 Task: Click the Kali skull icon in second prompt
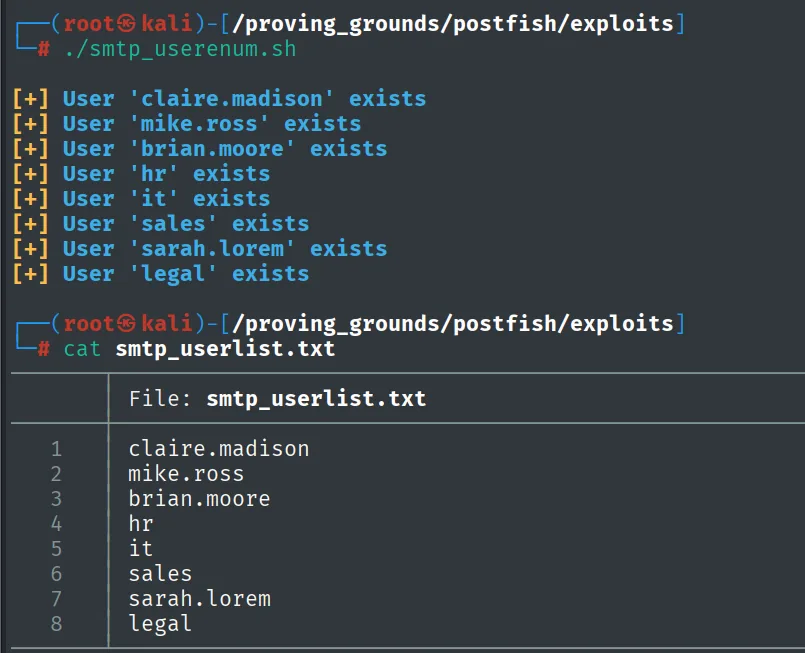click(126, 323)
